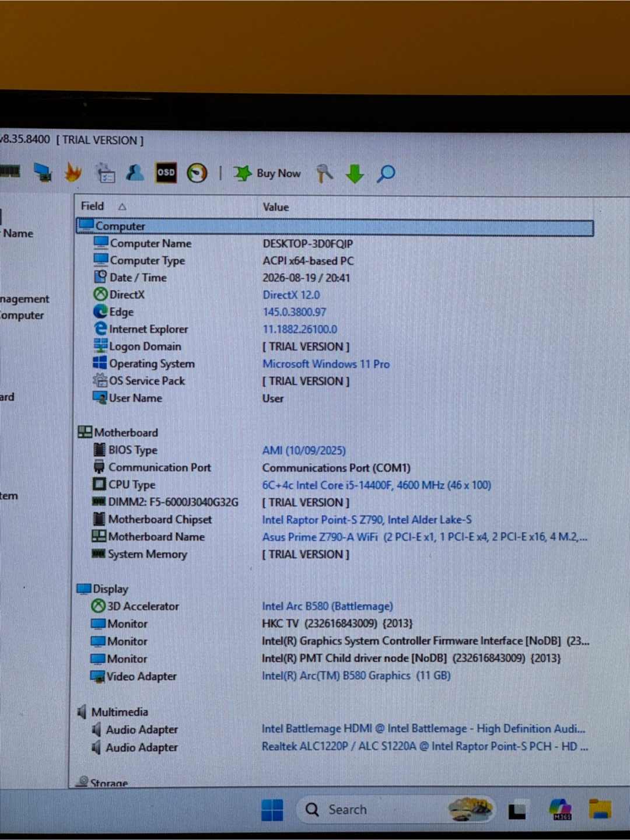Click the Motherboard Chipset row icon

(99, 519)
